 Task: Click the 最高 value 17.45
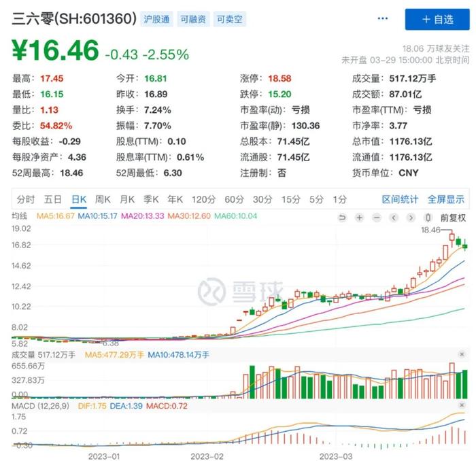click(52, 79)
